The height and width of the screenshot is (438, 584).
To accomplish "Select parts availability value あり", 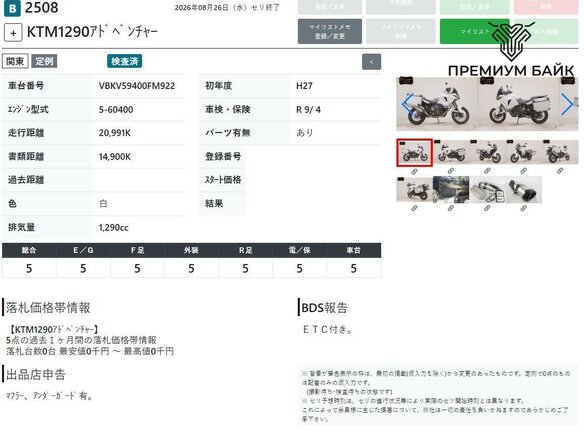I will click(305, 133).
